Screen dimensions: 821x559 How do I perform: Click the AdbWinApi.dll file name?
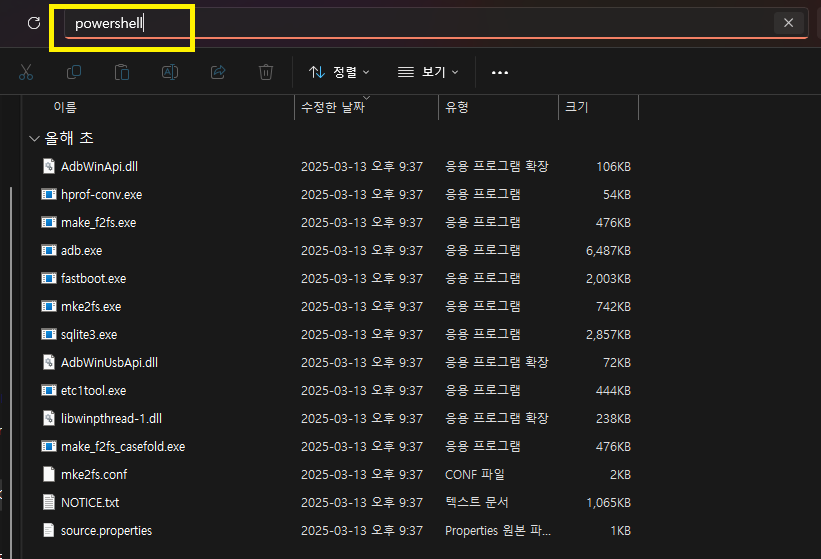click(99, 166)
